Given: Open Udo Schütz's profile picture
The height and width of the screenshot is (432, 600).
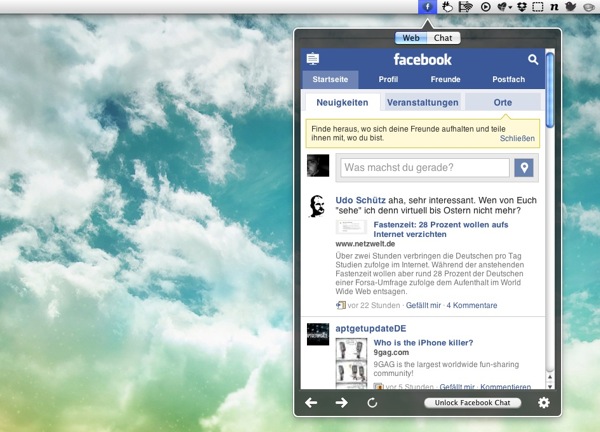Looking at the screenshot, I should [318, 206].
